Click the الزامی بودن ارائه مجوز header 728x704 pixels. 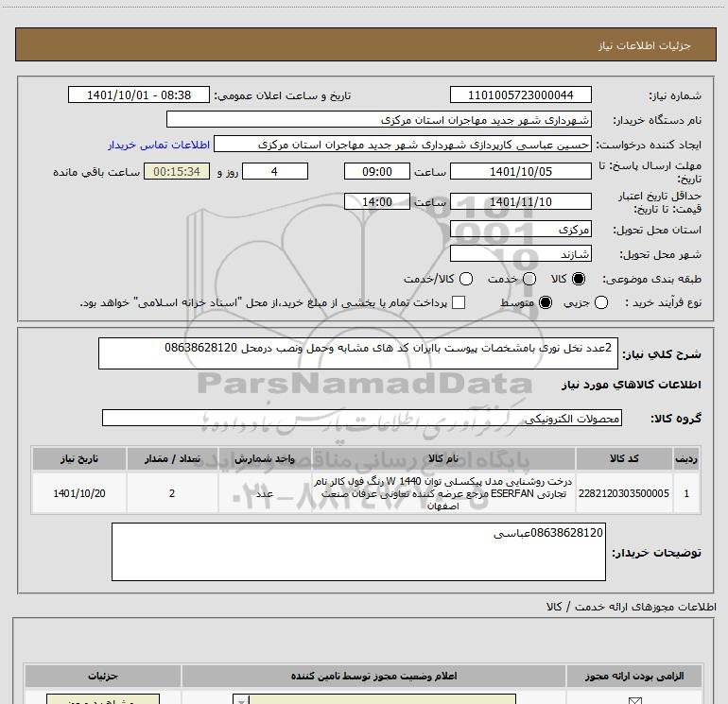tap(634, 676)
